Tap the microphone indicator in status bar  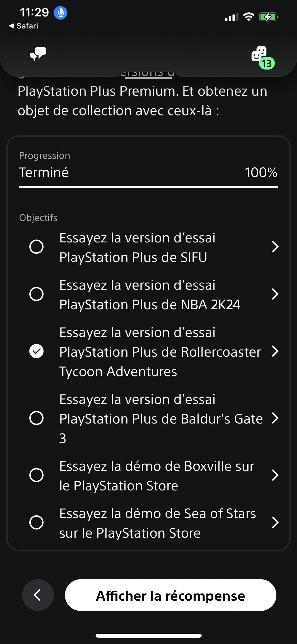pyautogui.click(x=60, y=13)
